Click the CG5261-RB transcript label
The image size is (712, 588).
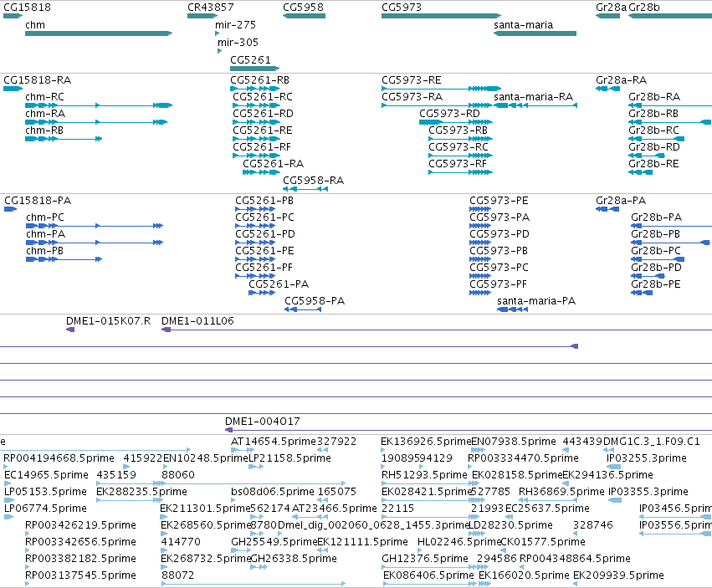[259, 80]
